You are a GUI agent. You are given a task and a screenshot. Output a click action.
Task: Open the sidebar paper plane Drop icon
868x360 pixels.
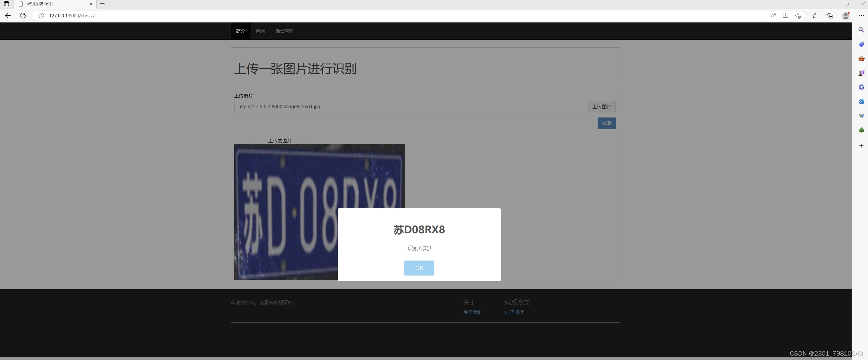pos(861,116)
